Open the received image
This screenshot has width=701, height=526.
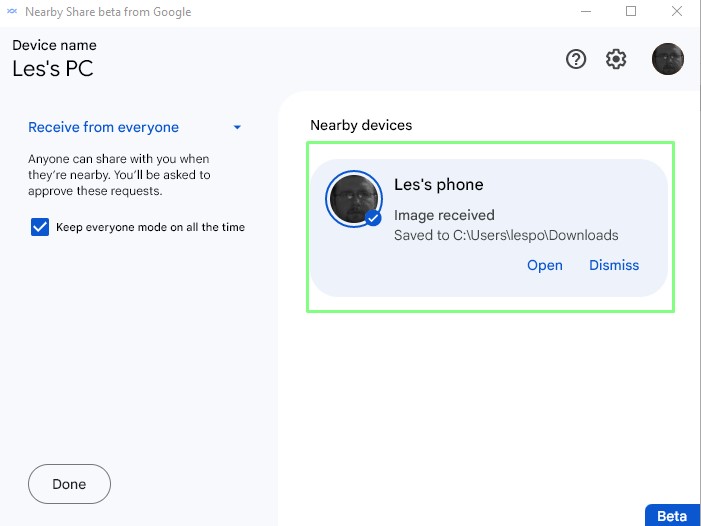545,265
